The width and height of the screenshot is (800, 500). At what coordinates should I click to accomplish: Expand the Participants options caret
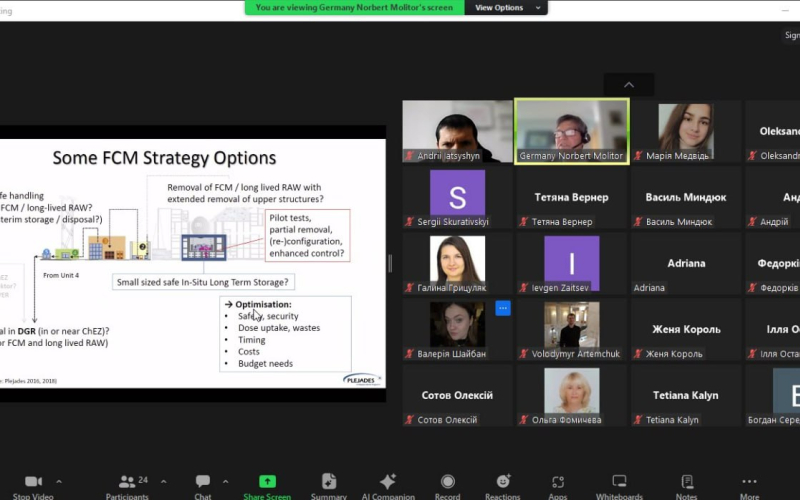coord(163,481)
